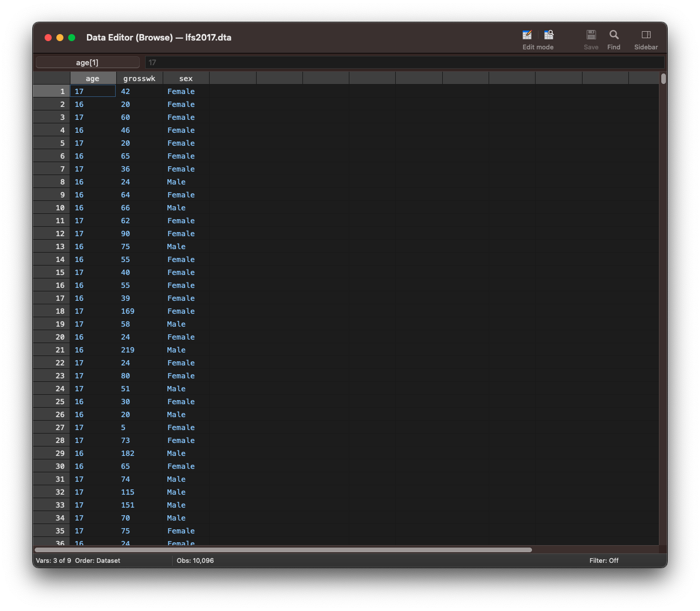Select the Browse mode magnifier grid icon
The width and height of the screenshot is (700, 611).
549,35
